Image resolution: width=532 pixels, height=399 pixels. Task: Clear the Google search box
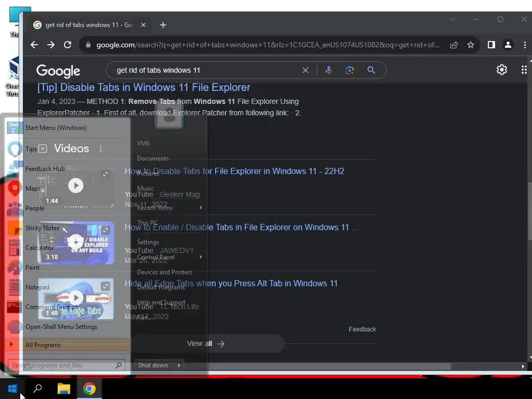305,70
